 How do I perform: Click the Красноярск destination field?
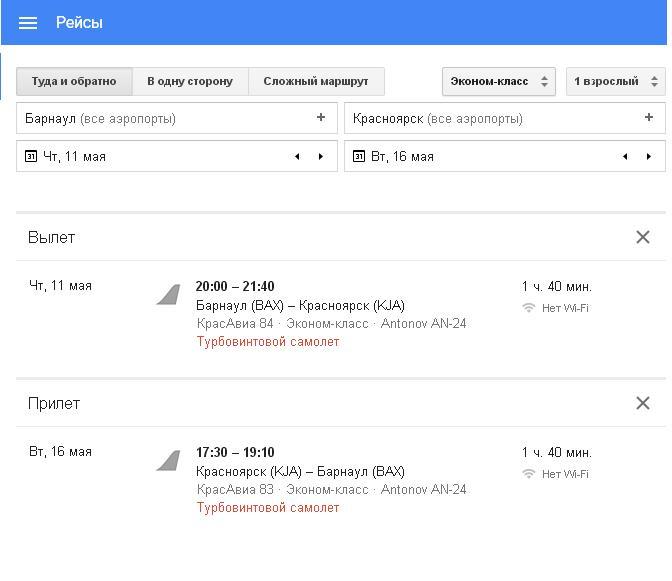[x=505, y=118]
